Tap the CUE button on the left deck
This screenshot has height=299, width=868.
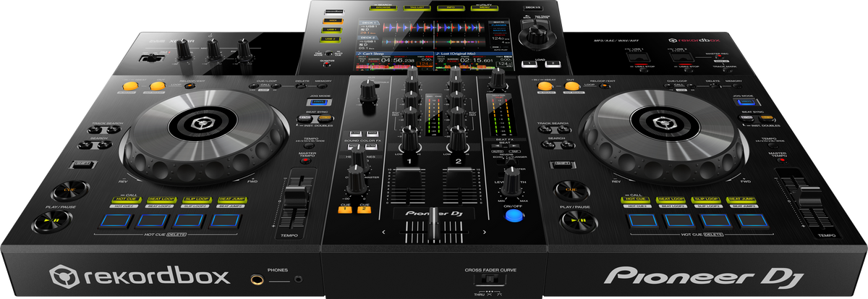pos(69,190)
